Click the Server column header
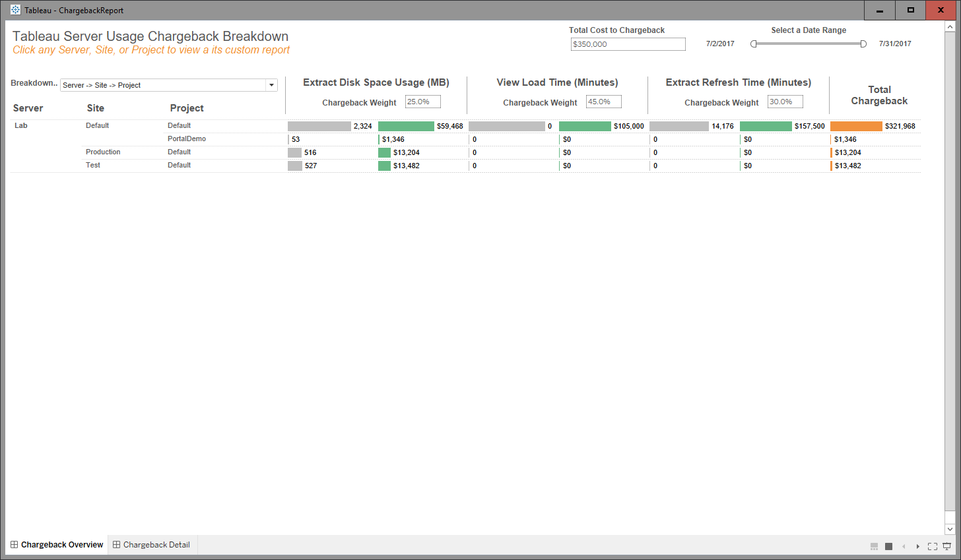This screenshot has height=560, width=961. point(28,108)
